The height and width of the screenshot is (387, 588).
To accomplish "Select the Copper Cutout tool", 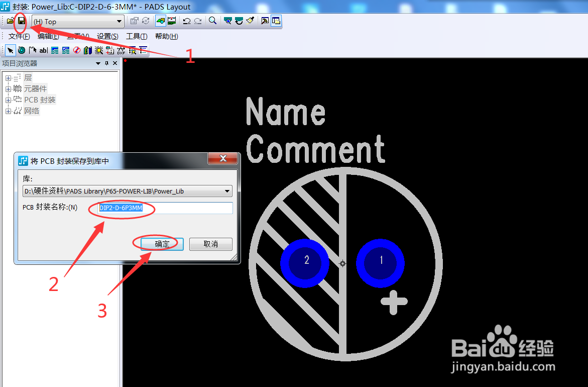I will coord(66,50).
